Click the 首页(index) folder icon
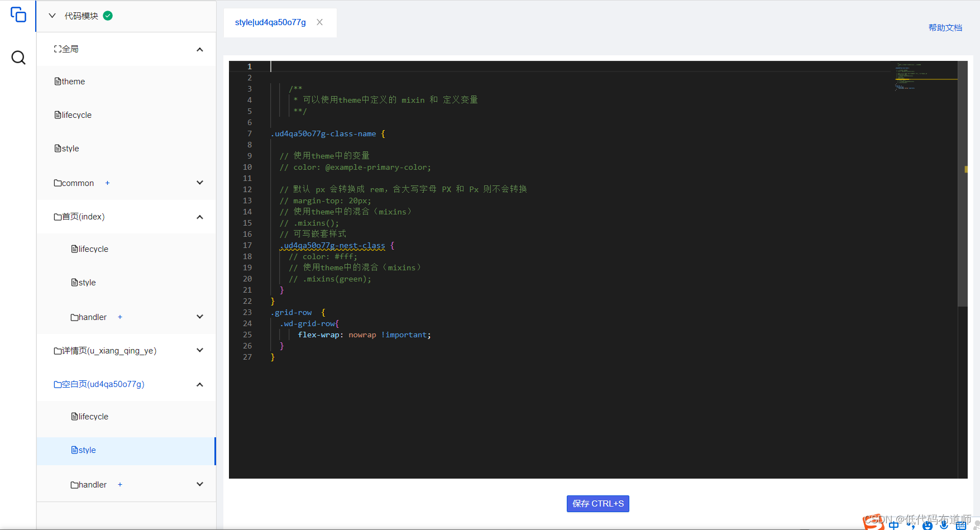980x530 pixels. click(58, 217)
